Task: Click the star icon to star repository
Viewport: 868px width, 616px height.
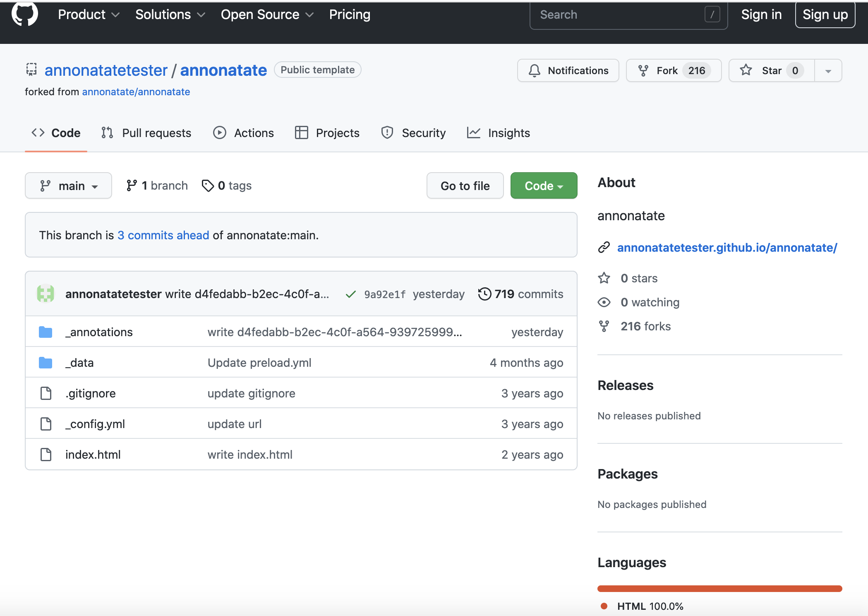Action: click(x=747, y=70)
